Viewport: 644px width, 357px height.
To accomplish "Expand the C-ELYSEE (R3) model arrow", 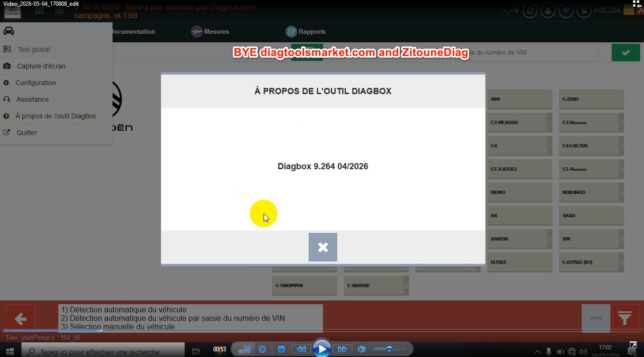I will [x=621, y=262].
